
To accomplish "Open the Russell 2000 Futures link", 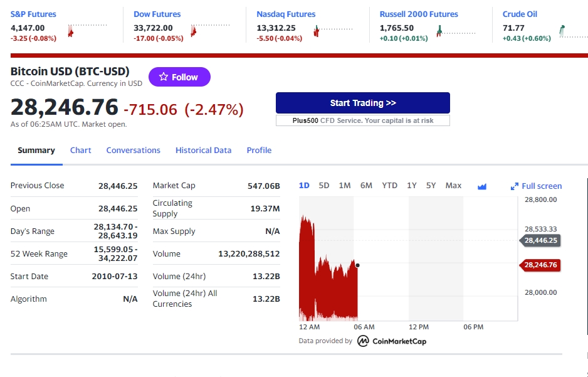I will tap(419, 14).
